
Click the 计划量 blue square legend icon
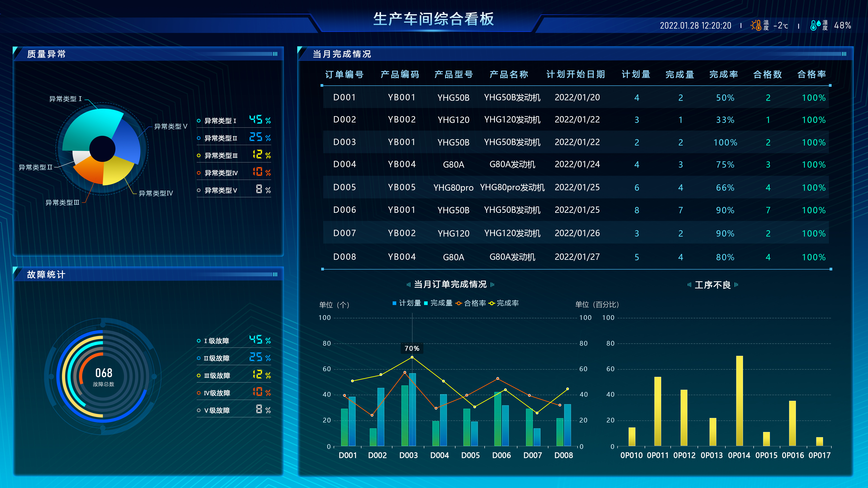[x=395, y=303]
